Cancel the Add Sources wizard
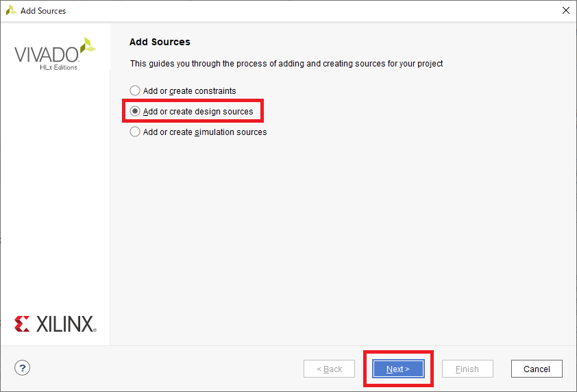Image resolution: width=577 pixels, height=392 pixels. pyautogui.click(x=537, y=369)
